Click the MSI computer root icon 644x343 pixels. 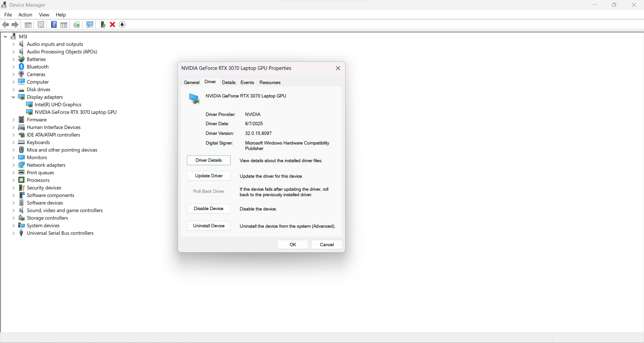[13, 36]
